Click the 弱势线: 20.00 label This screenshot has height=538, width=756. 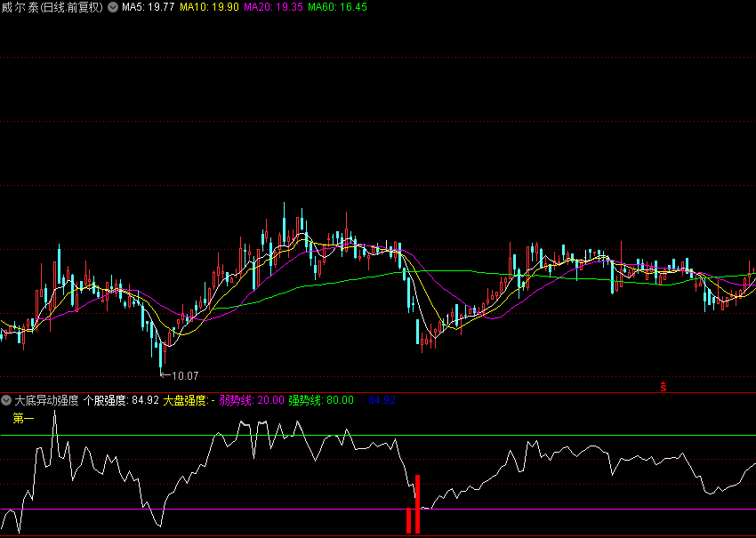click(x=252, y=400)
